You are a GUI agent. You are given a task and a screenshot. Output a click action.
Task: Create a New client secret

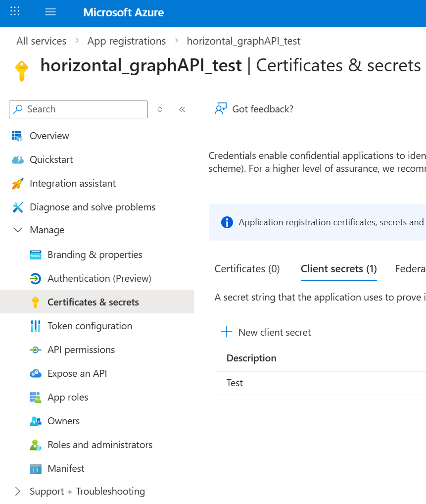[266, 332]
